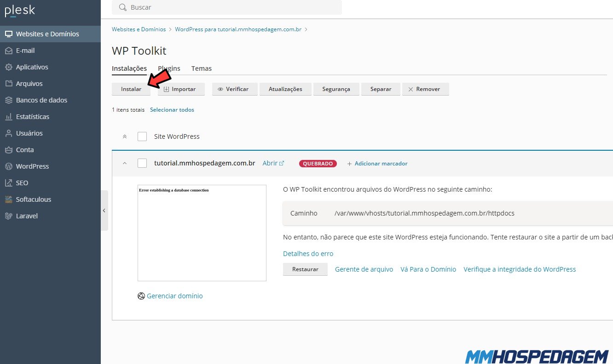
Task: Open Arquivos in the sidebar
Action: tap(50, 84)
